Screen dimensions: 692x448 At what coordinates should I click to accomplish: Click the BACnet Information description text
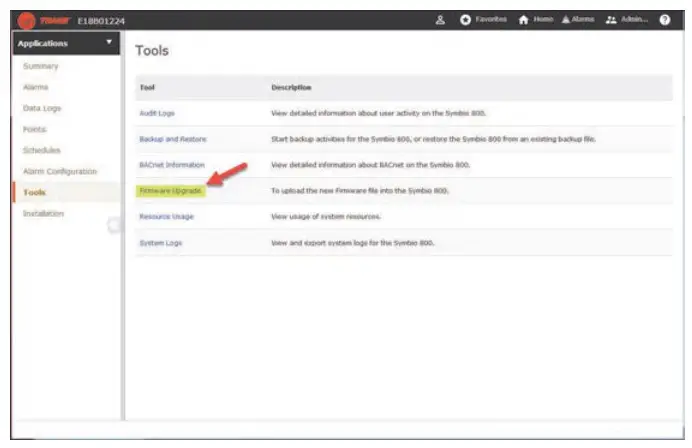pyautogui.click(x=370, y=165)
